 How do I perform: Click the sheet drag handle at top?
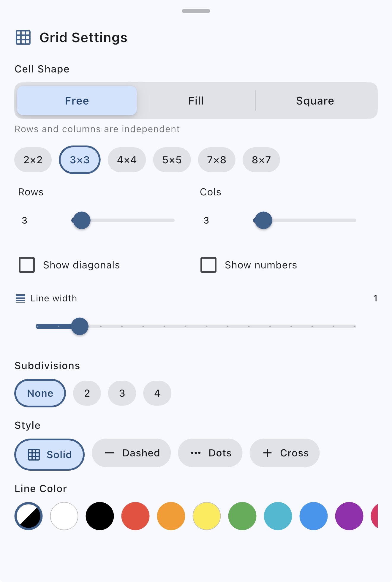[x=196, y=11]
